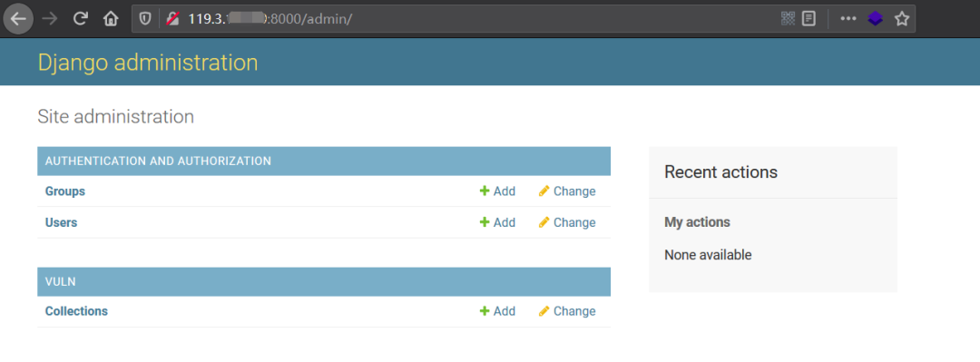Open the page actions three-dots menu
This screenshot has height=362, width=980.
(848, 19)
